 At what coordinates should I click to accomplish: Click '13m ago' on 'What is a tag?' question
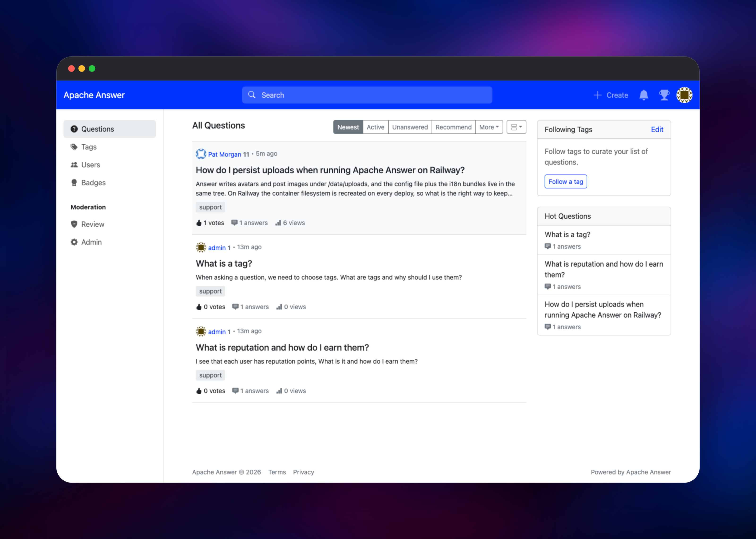click(249, 247)
